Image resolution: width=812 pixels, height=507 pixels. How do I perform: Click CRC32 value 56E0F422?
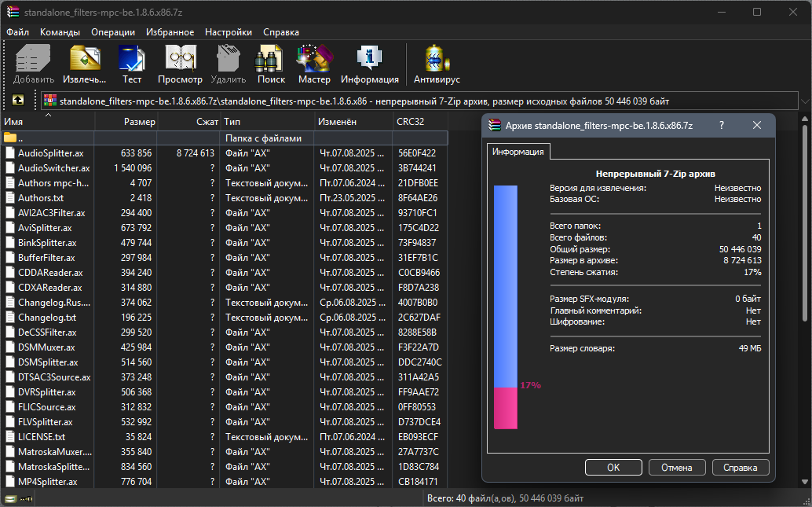click(x=417, y=153)
